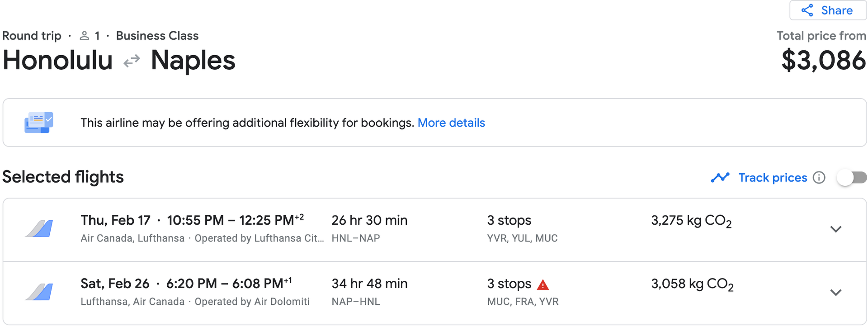Click the Selected flights section heading
The width and height of the screenshot is (868, 327).
pyautogui.click(x=63, y=177)
